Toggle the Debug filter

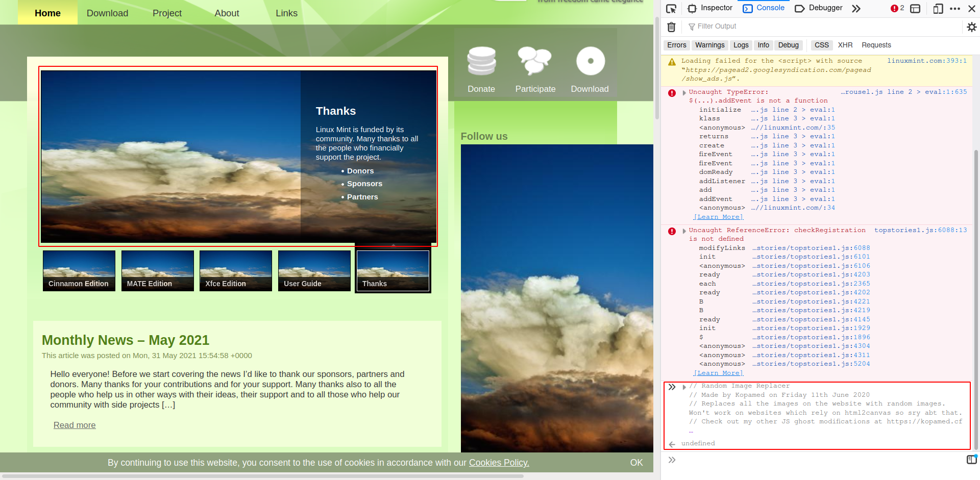point(788,45)
